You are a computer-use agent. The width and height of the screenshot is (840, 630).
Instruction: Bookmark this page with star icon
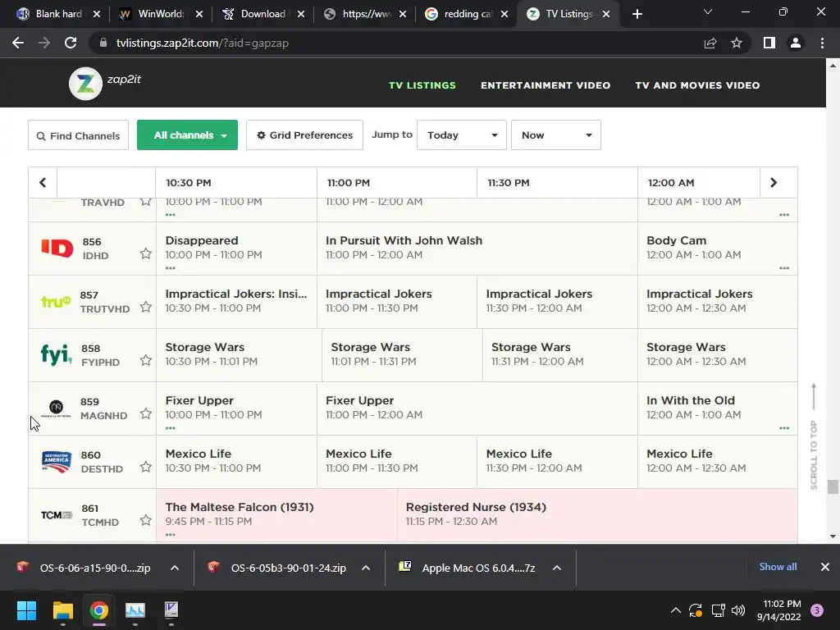pyautogui.click(x=737, y=43)
